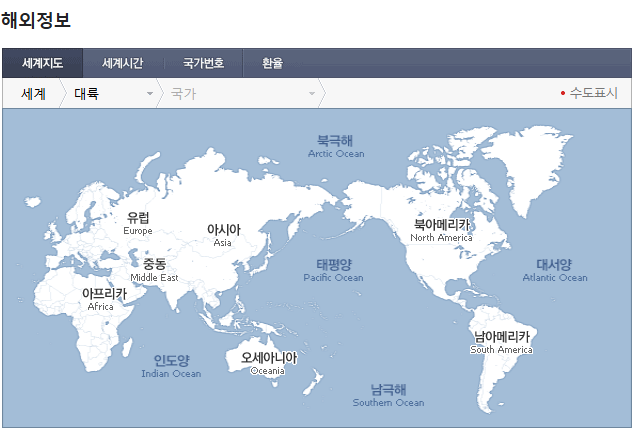The height and width of the screenshot is (433, 637).
Task: Select 유럽 Europe on the map
Action: (138, 223)
